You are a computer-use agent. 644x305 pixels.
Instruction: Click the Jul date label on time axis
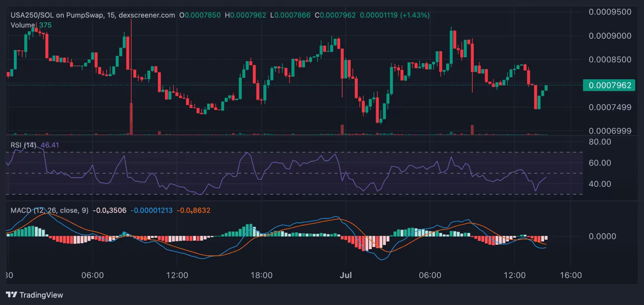pyautogui.click(x=346, y=275)
